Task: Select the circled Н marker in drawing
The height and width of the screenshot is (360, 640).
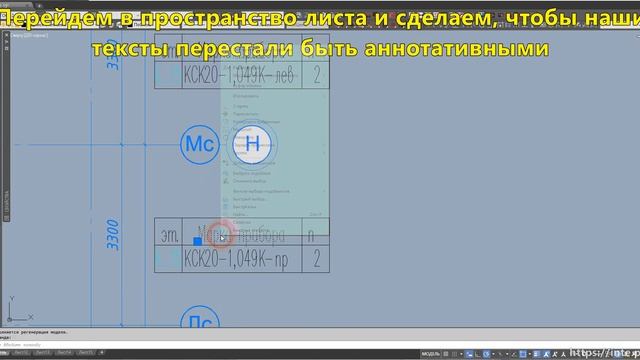Action: coord(252,144)
